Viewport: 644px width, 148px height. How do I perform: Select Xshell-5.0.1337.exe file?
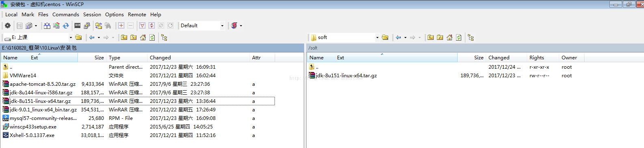(x=32, y=135)
